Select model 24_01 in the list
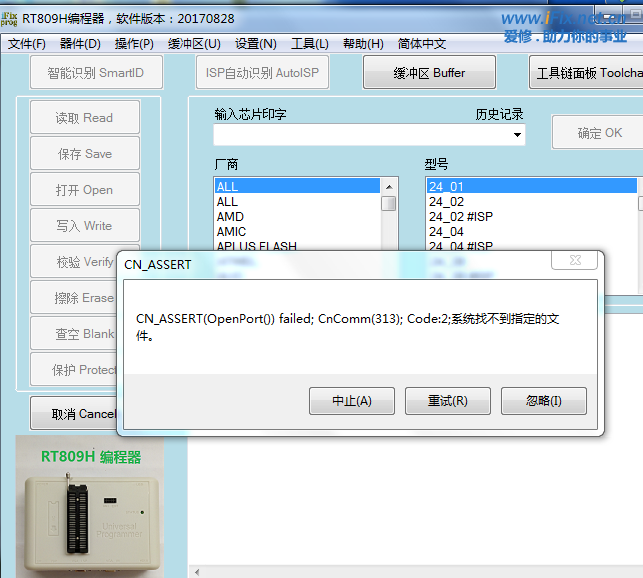Screen dimensions: 643x578 coord(532,186)
